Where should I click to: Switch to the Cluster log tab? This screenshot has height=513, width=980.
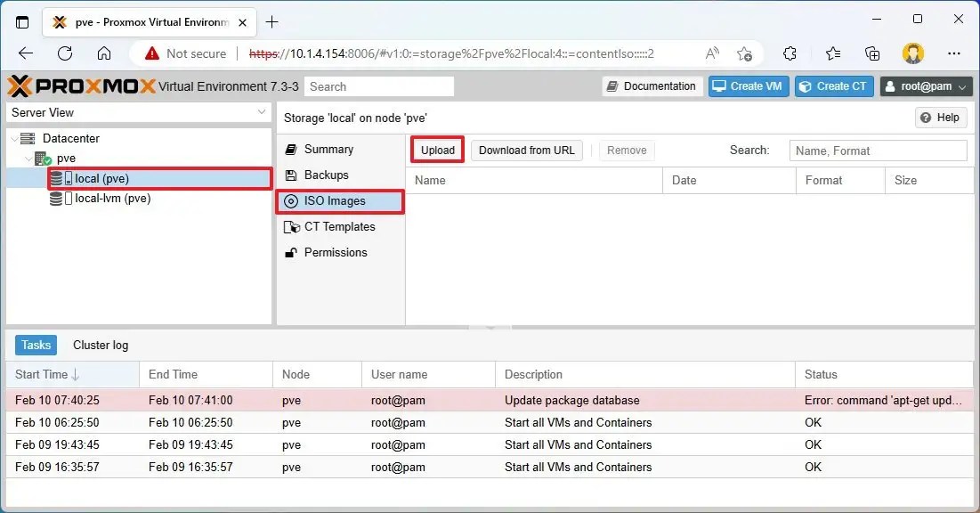pyautogui.click(x=100, y=345)
